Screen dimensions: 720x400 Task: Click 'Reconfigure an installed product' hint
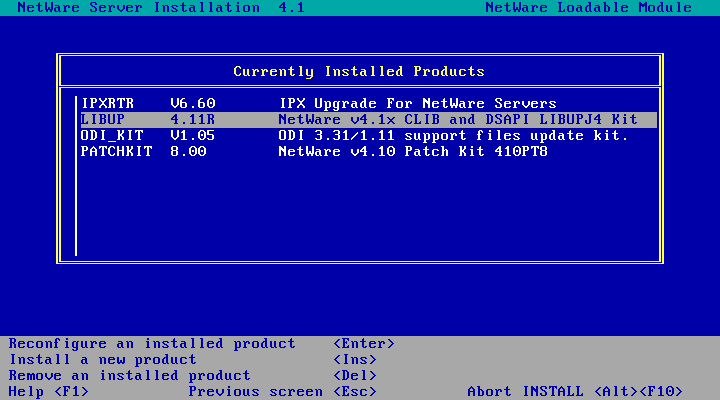coord(152,344)
